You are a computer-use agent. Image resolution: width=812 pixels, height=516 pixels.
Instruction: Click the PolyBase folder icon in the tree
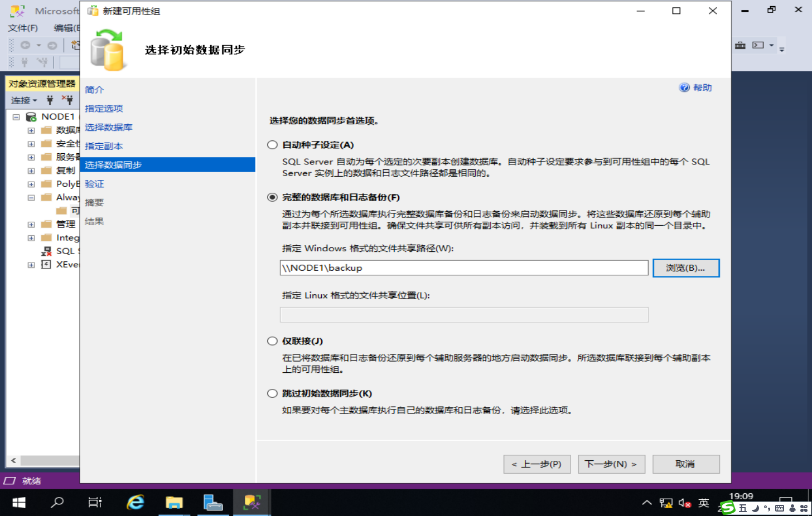[x=46, y=183]
